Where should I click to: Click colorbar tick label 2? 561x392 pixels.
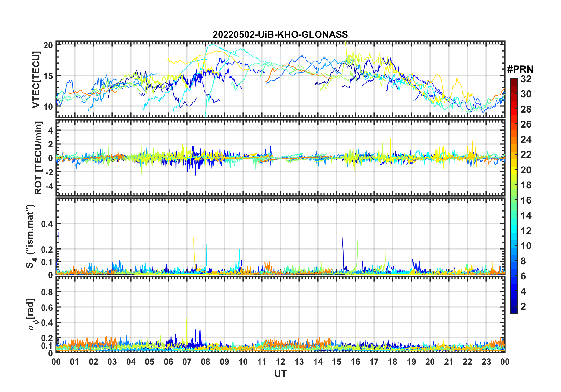(x=523, y=306)
